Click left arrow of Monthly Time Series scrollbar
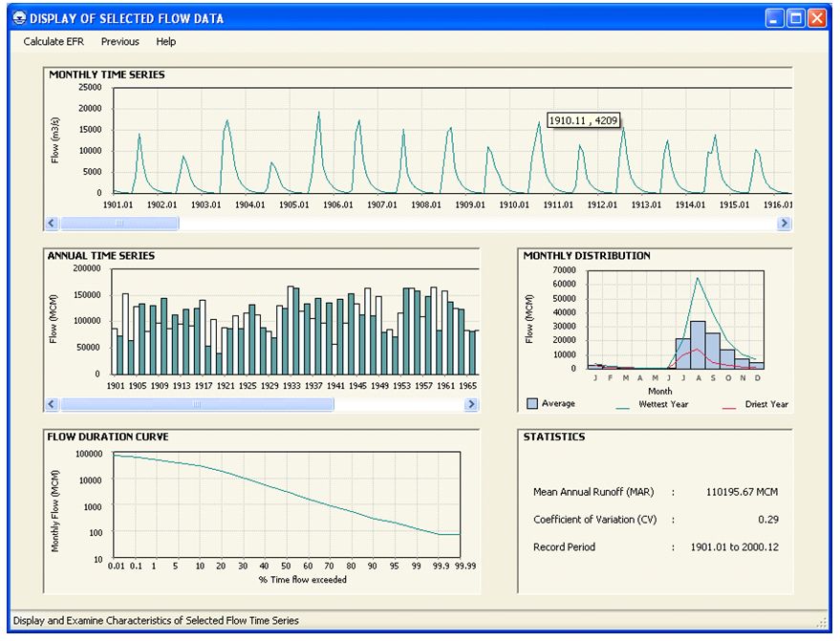This screenshot has height=641, width=840. tap(53, 224)
